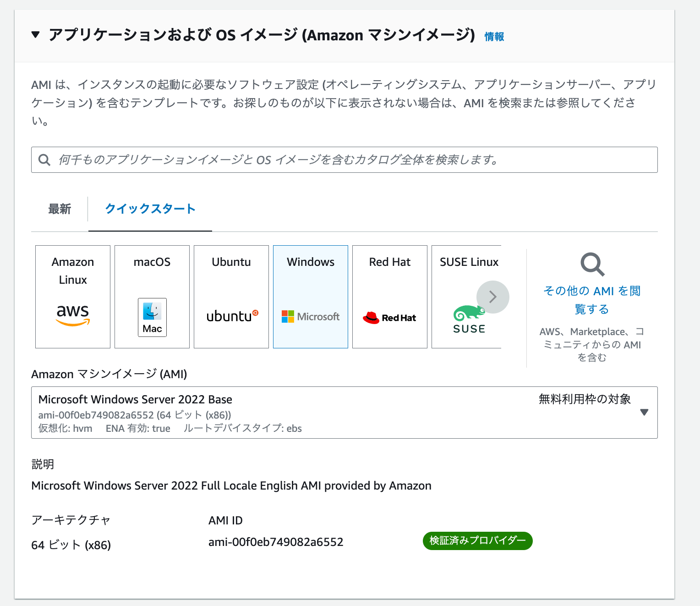Choose the macOS tile with Mac icon

pos(152,297)
